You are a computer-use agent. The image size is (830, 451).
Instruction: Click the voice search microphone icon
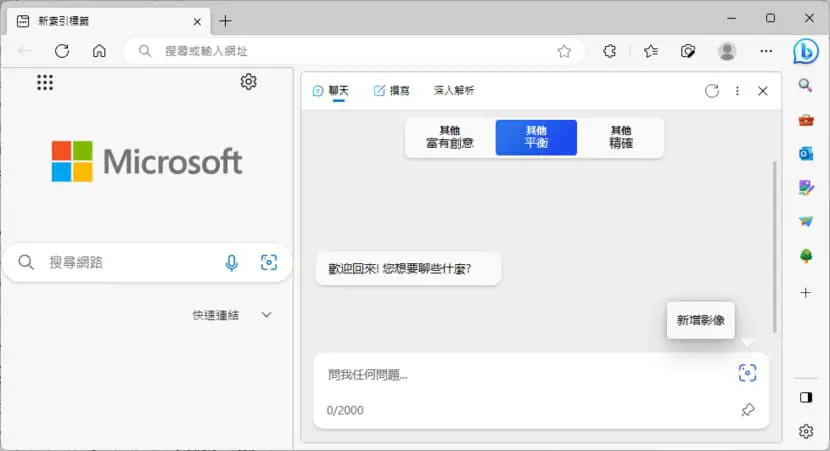click(231, 263)
